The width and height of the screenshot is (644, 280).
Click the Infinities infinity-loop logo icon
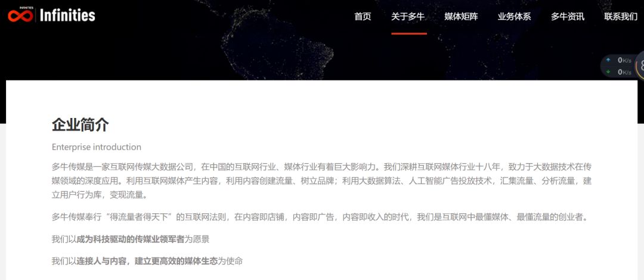point(20,15)
